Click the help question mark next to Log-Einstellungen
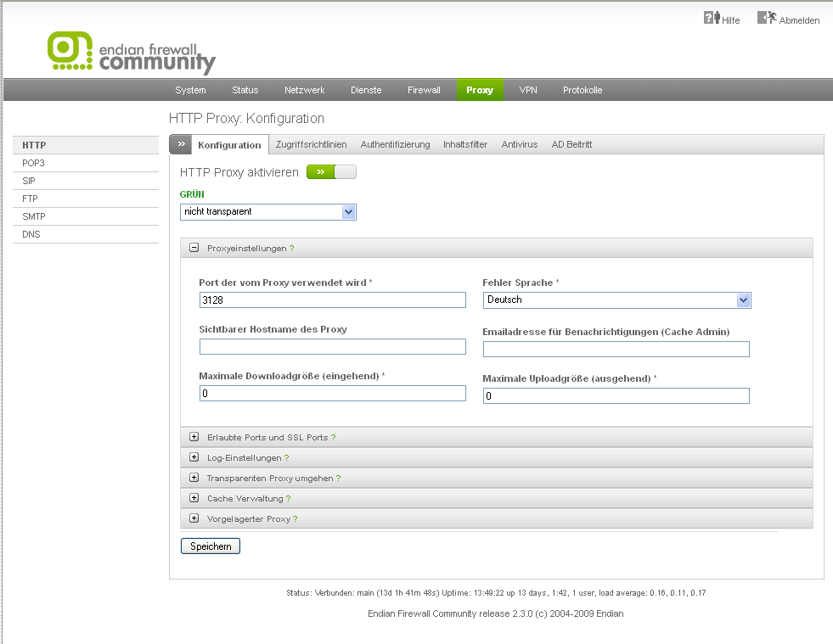Image resolution: width=833 pixels, height=644 pixels. tap(287, 458)
